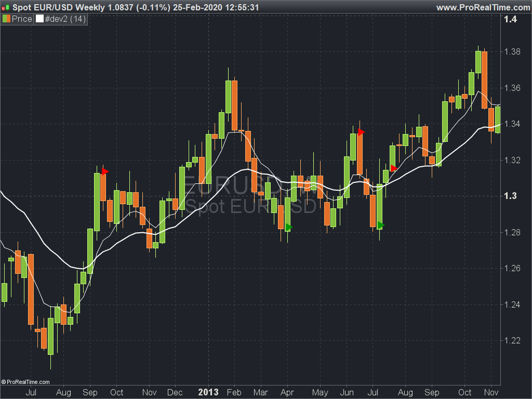This screenshot has height=399, width=532.
Task: Click the bold 1.3 price axis label
Action: click(510, 196)
